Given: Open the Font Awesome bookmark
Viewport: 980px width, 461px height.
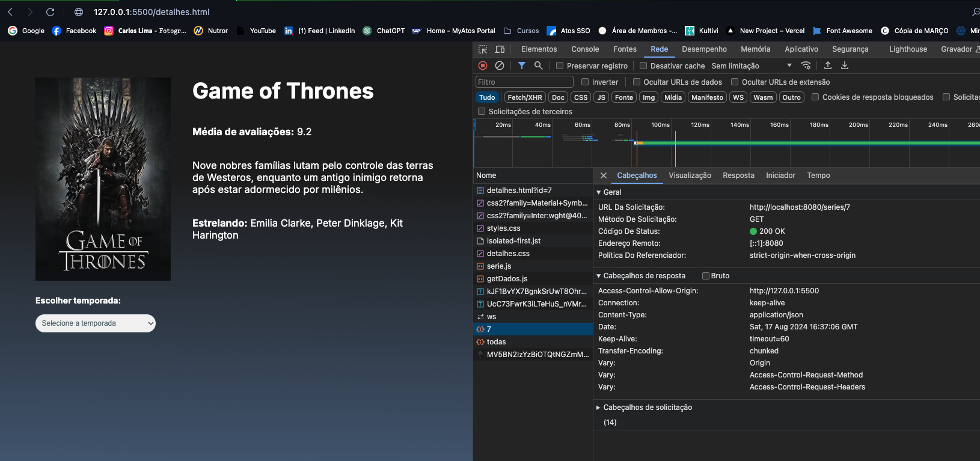Looking at the screenshot, I should [842, 31].
